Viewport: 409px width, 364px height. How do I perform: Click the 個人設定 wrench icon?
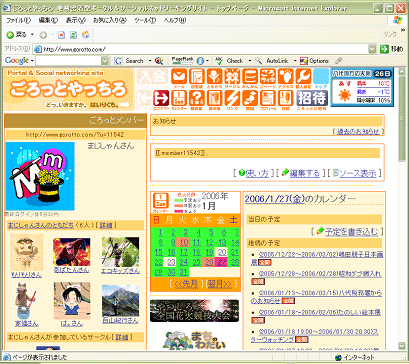[303, 77]
